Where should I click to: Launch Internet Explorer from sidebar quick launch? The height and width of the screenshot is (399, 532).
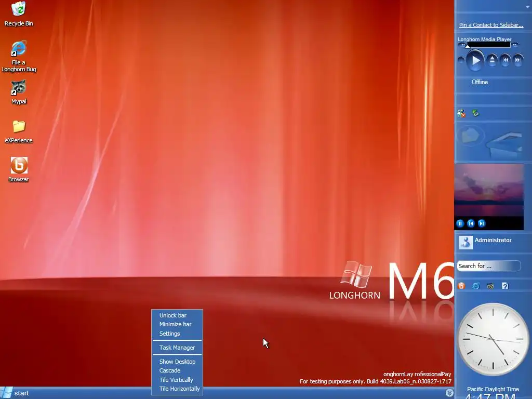tap(476, 286)
